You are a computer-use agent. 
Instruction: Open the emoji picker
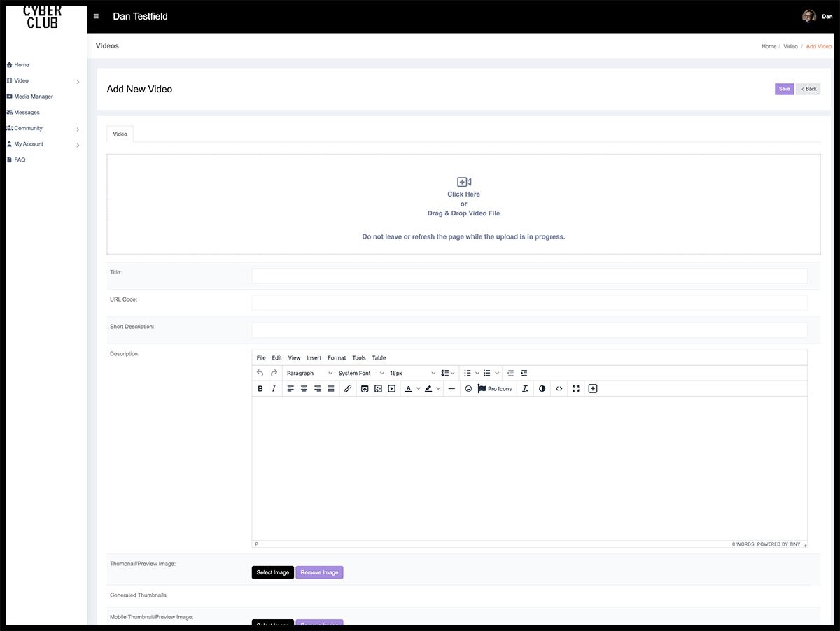(x=468, y=389)
